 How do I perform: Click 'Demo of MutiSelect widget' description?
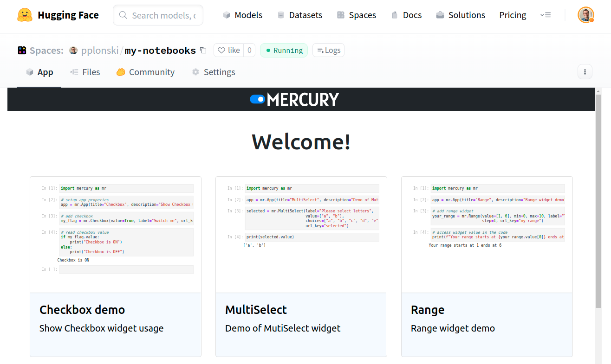[283, 328]
